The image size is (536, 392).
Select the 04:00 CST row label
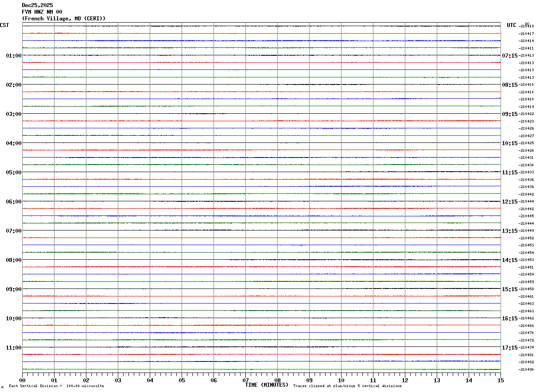(14, 143)
